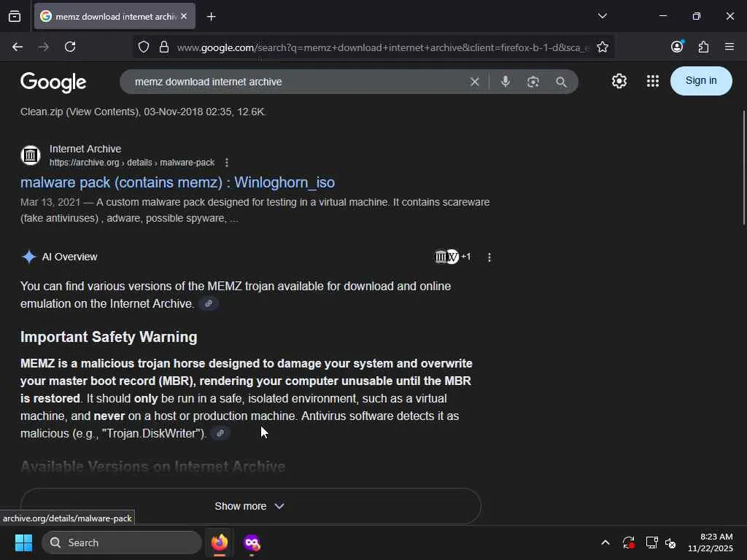Open the Firefox application menu
Viewport: 747px width, 560px height.
tap(729, 47)
